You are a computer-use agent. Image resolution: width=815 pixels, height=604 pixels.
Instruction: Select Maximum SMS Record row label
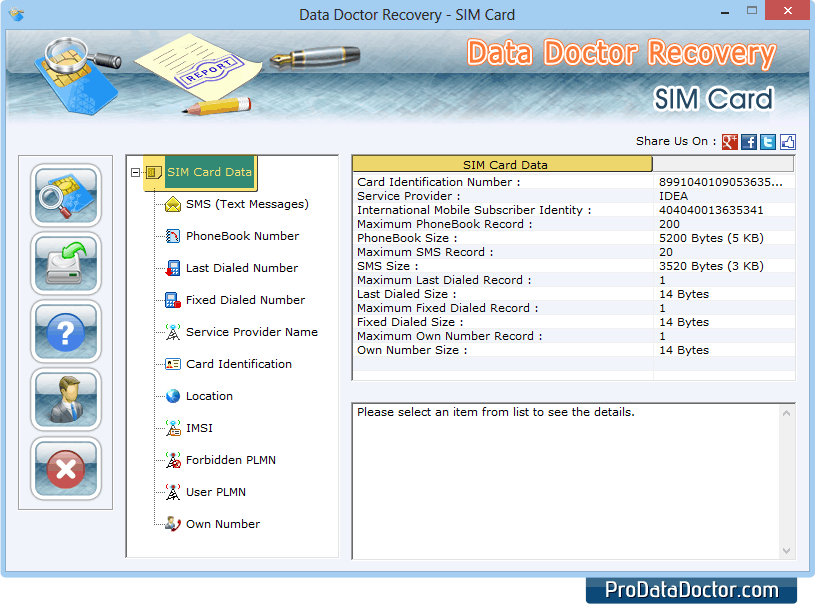tap(425, 252)
